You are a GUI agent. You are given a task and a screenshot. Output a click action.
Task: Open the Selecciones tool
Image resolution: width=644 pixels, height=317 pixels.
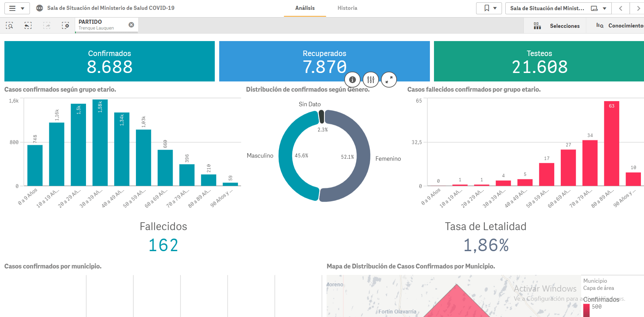click(x=557, y=26)
